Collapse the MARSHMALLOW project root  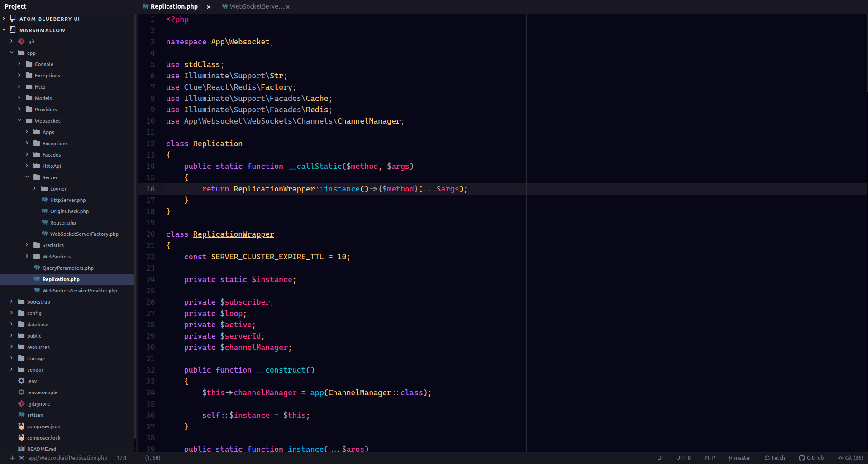4,30
